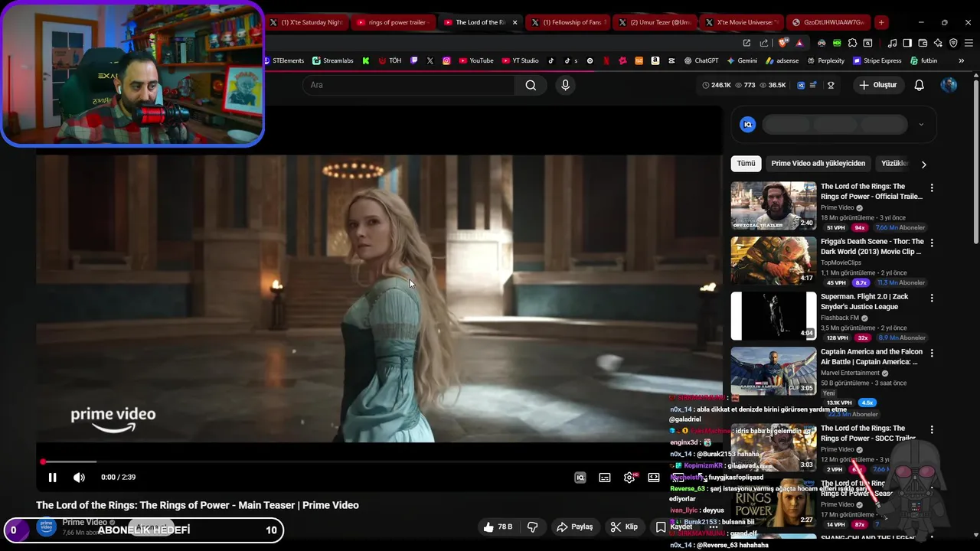The width and height of the screenshot is (980, 551).
Task: Switch to rings of power trailer tab
Action: pyautogui.click(x=394, y=22)
